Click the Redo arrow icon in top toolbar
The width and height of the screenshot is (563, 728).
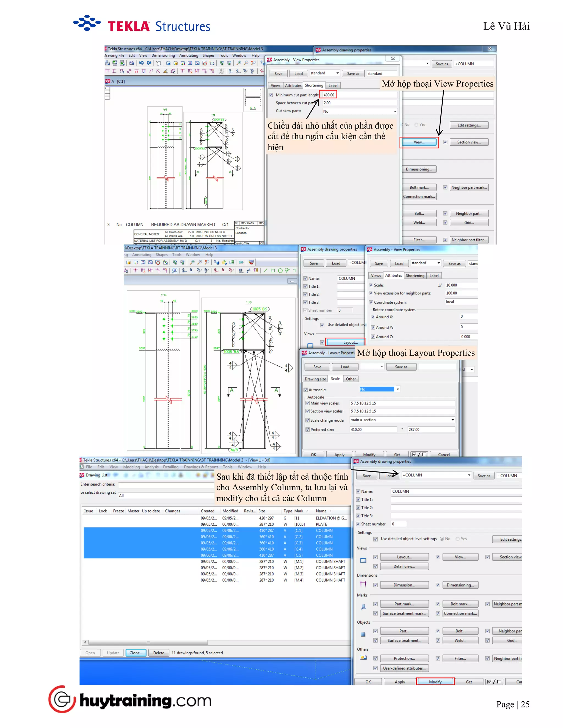149,63
